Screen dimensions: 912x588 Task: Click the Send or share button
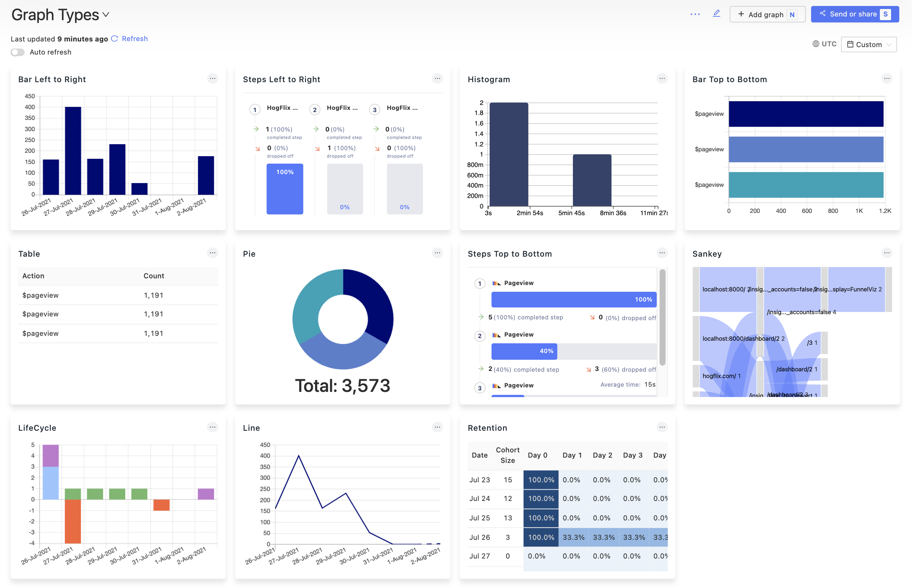pyautogui.click(x=854, y=14)
